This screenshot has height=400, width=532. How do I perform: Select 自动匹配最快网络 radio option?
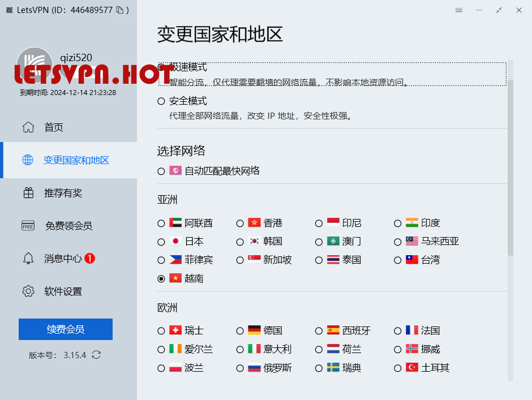[161, 171]
